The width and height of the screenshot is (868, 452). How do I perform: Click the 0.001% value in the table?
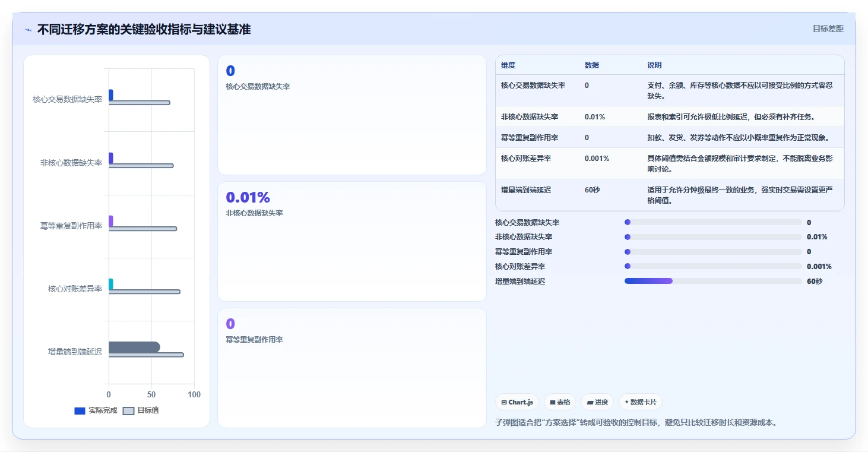coord(597,158)
